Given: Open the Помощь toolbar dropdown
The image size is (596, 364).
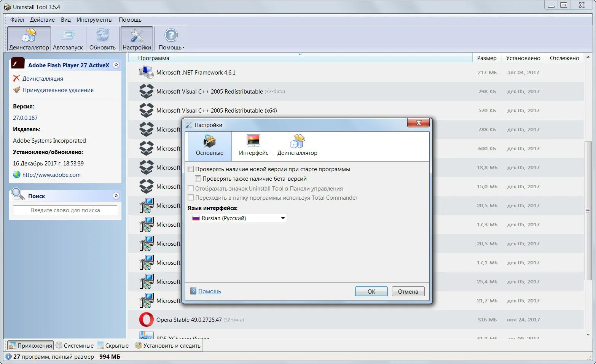Looking at the screenshot, I should coord(171,39).
